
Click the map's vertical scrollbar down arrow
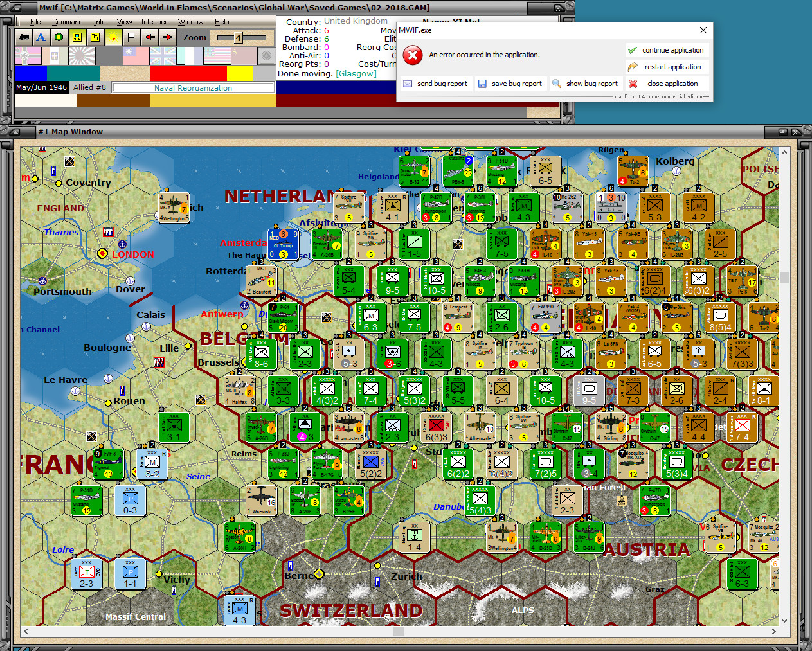pyautogui.click(x=784, y=621)
